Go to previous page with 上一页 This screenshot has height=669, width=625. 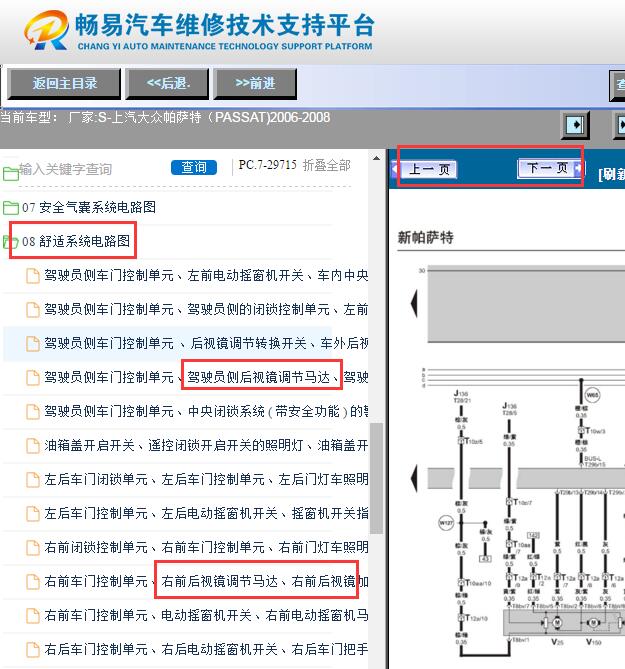coord(429,169)
